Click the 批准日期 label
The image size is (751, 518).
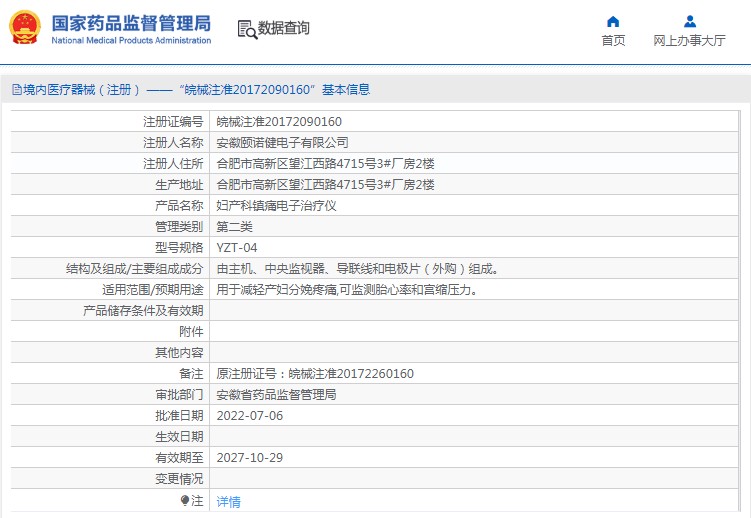179,416
